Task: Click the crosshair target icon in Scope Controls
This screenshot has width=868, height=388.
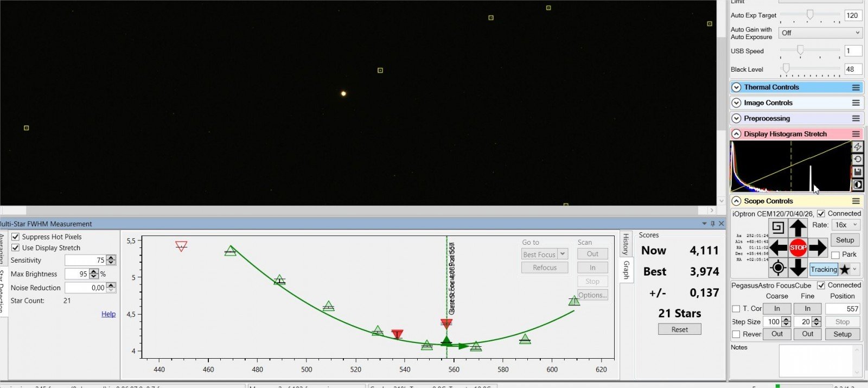Action: 778,268
